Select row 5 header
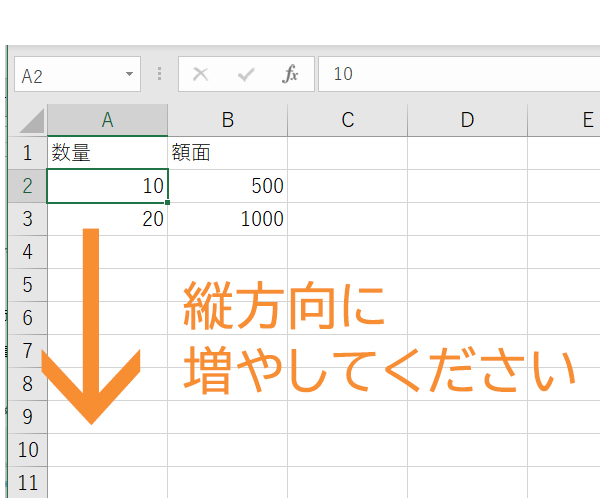Image resolution: width=600 pixels, height=498 pixels. click(28, 285)
